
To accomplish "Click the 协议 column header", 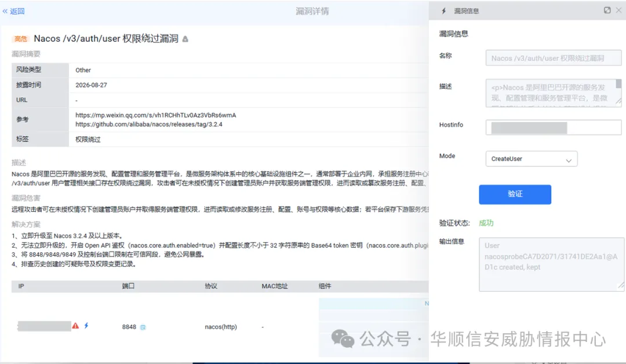I will tap(211, 286).
